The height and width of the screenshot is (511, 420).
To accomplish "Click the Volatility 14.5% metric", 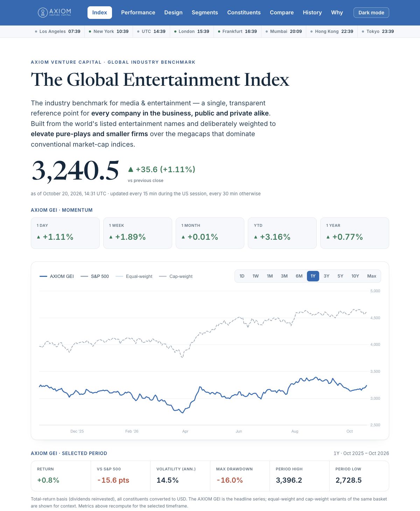I will point(180,476).
